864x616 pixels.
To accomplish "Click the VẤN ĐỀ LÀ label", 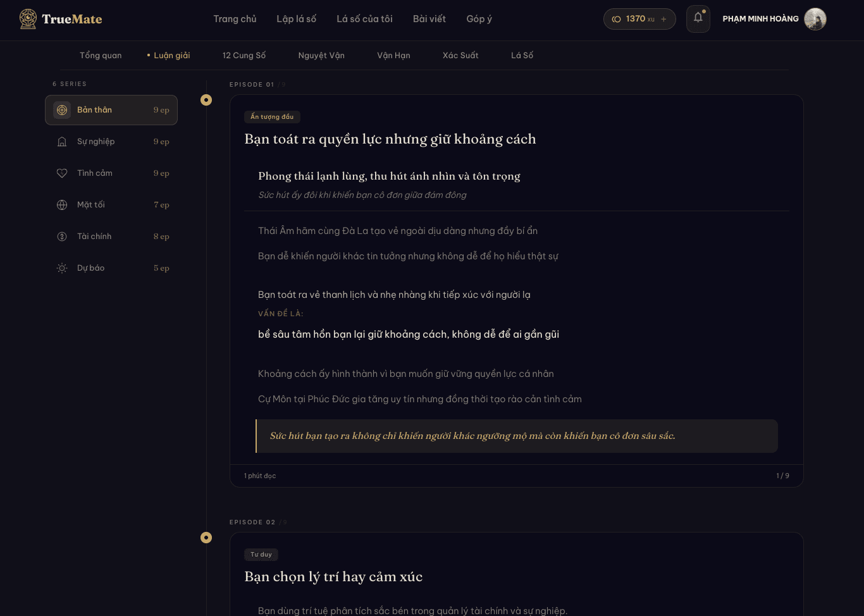I will click(x=281, y=314).
